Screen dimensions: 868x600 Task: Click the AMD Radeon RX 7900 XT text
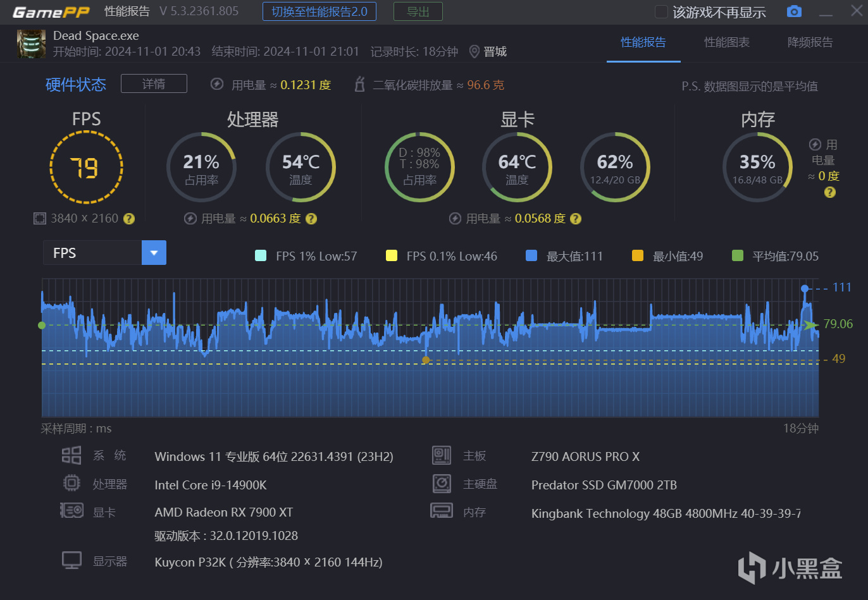[224, 512]
